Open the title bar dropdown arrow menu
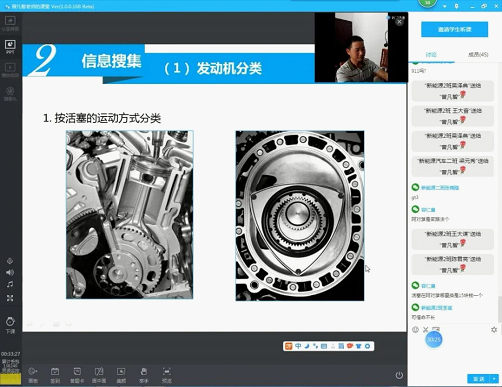Viewport: 502px width, 387px height. point(445,6)
